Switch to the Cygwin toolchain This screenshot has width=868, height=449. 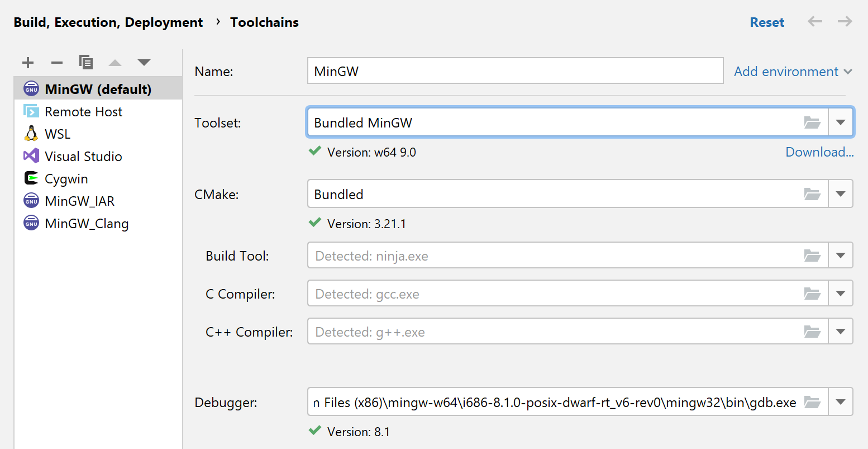pos(66,178)
